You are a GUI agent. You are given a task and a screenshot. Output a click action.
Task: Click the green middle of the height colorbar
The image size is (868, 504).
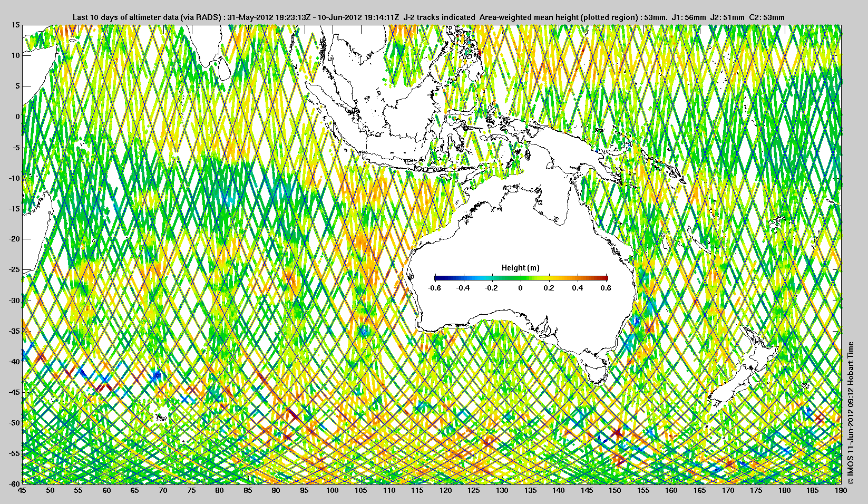point(521,278)
